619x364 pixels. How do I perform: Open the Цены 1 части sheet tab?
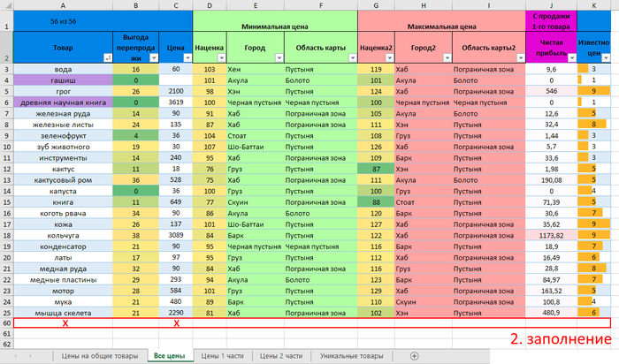pyautogui.click(x=222, y=355)
